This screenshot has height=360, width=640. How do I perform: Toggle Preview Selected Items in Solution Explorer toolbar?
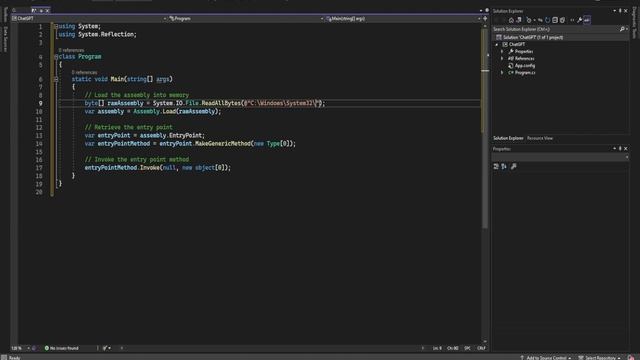pos(587,20)
